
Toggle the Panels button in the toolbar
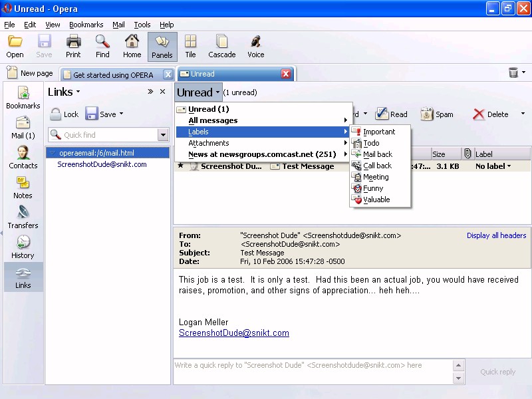point(162,47)
